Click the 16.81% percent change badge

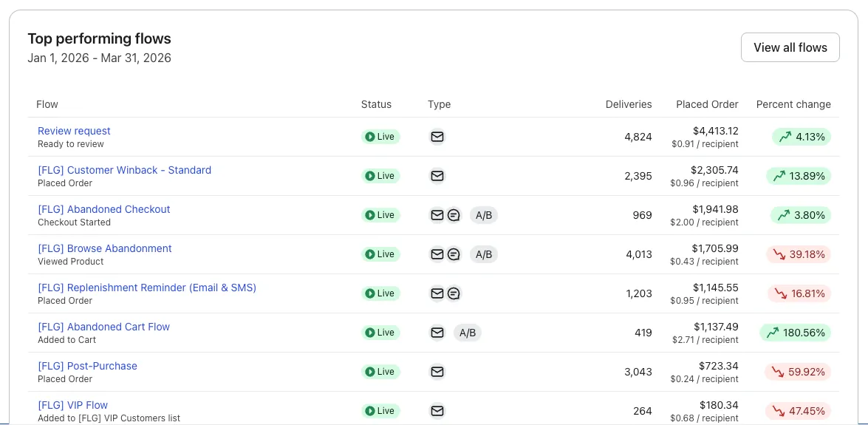(799, 293)
